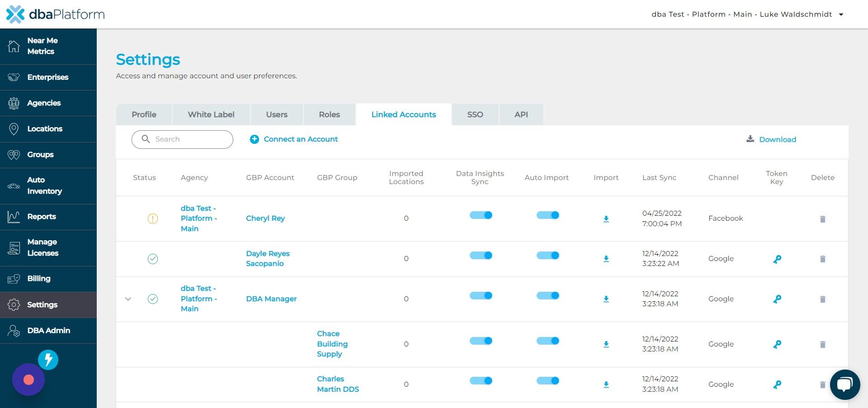
Task: Open token key for DBA Manager
Action: pos(777,299)
